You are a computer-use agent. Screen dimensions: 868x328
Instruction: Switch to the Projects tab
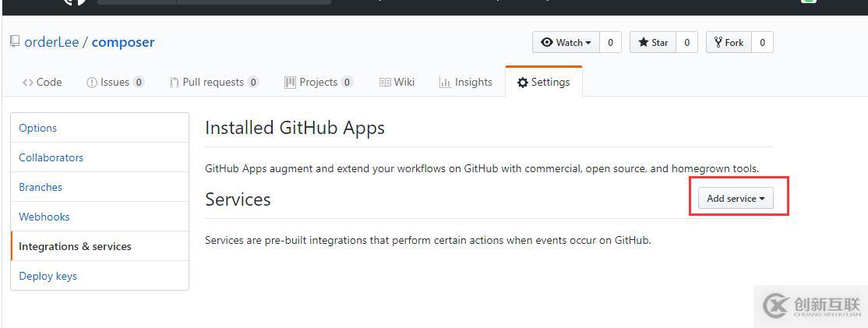click(x=319, y=82)
